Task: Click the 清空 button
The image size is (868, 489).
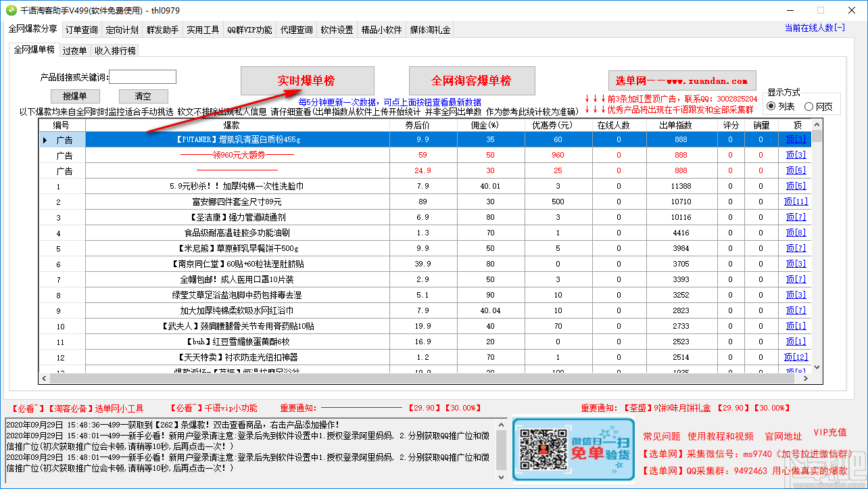Action: (143, 96)
